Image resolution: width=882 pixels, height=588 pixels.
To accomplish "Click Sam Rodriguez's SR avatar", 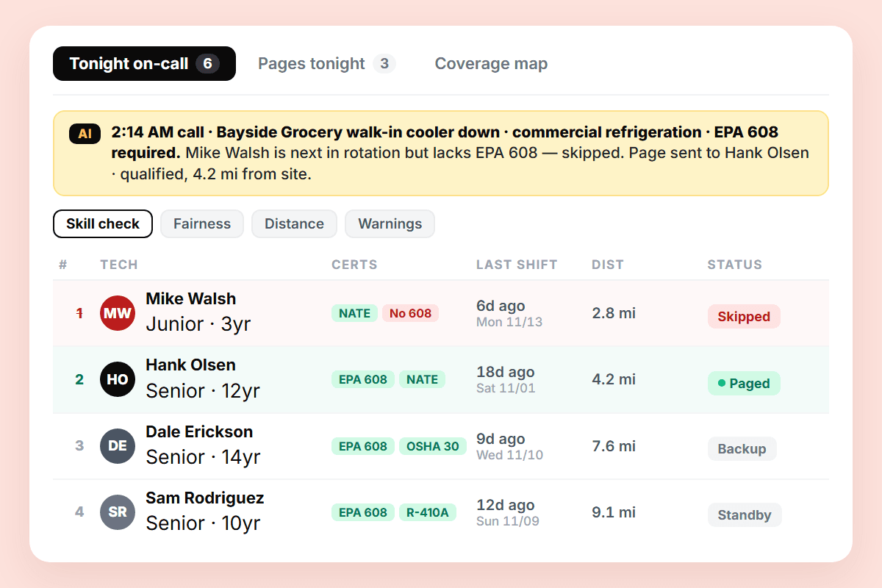I will click(118, 512).
